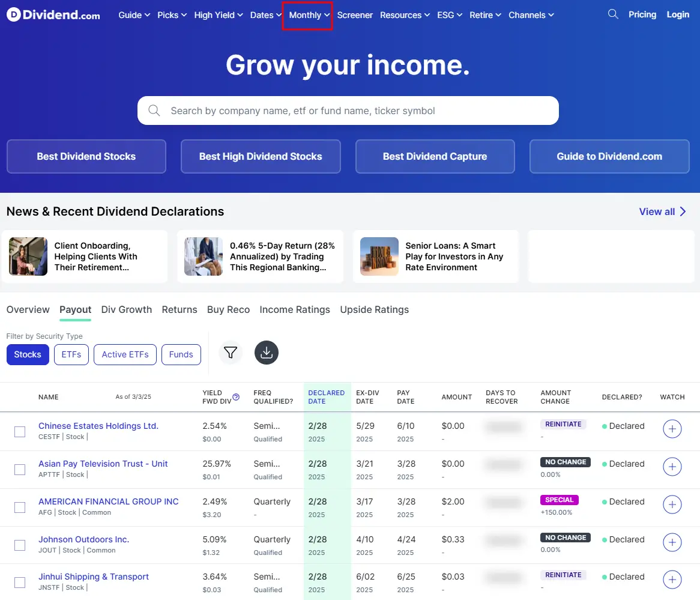Expand the ESG menu
Image resolution: width=700 pixels, height=600 pixels.
[450, 15]
